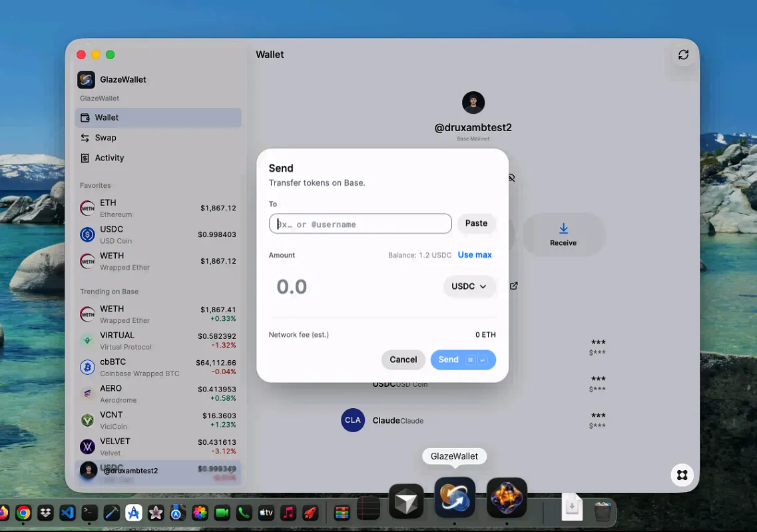Open Google Chrome from the dock
The height and width of the screenshot is (532, 757).
click(23, 512)
